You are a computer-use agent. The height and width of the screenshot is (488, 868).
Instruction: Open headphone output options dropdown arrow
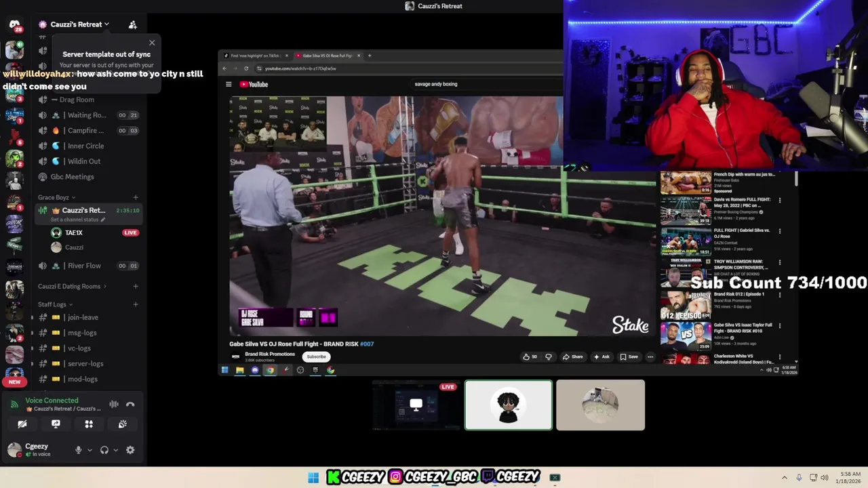(115, 450)
